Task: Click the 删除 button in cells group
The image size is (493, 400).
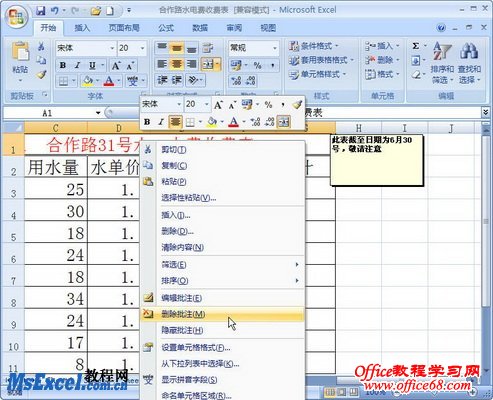Action: tap(382, 60)
